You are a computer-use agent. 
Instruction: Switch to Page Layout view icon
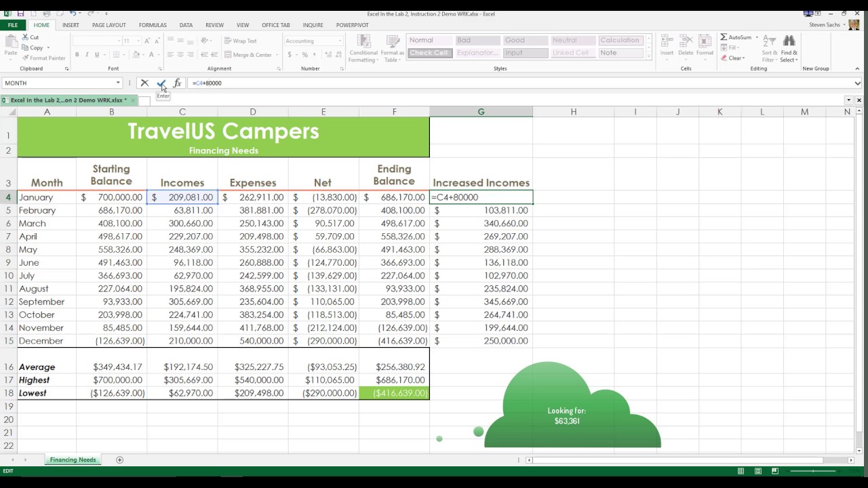[x=758, y=471]
